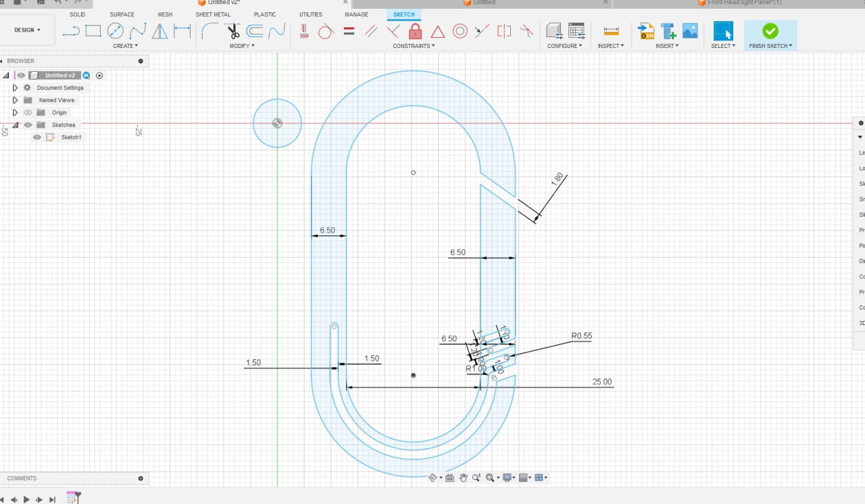The width and height of the screenshot is (865, 504).
Task: Select the Horizontal/Vertical constraint icon
Action: (x=304, y=31)
